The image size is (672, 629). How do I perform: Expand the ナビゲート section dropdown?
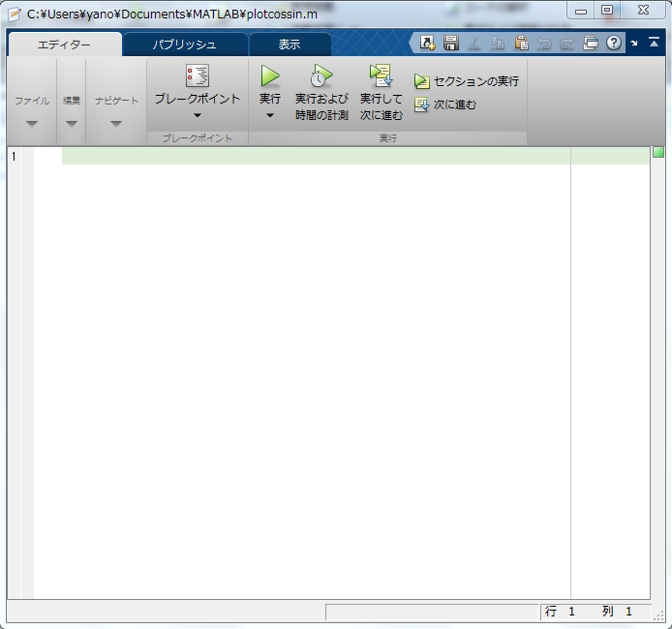tap(116, 124)
